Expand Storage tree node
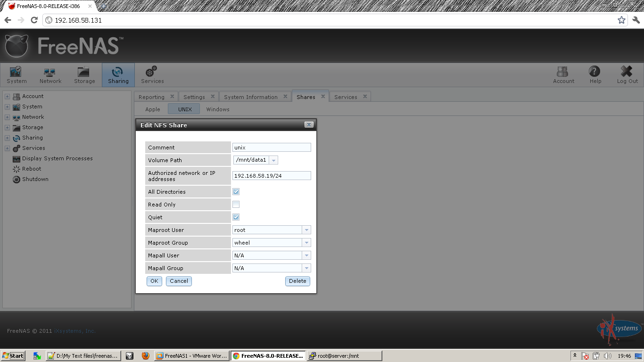Viewport: 644px width, 362px height. click(x=7, y=127)
